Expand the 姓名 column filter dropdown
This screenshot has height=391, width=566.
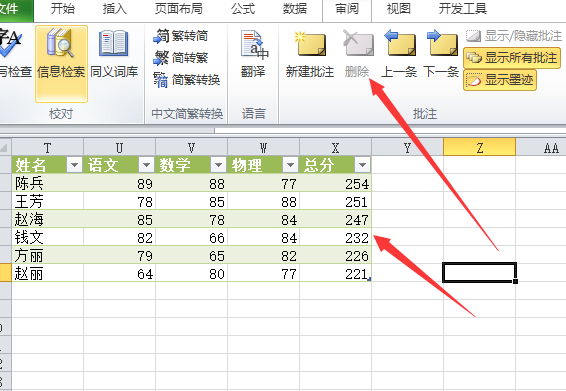coord(74,165)
